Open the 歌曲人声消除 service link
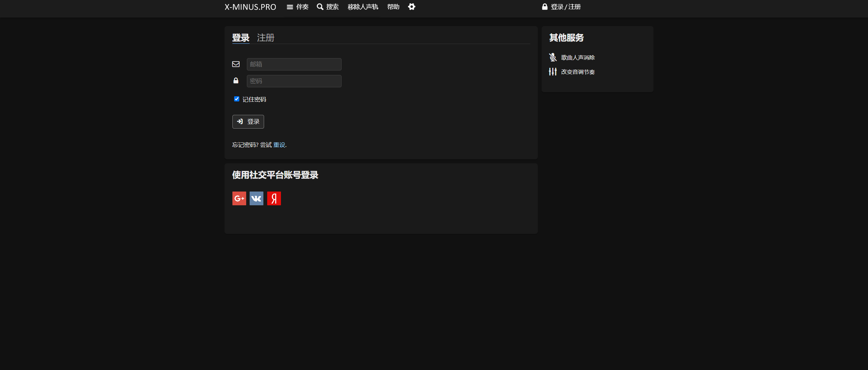The width and height of the screenshot is (868, 370). 578,57
